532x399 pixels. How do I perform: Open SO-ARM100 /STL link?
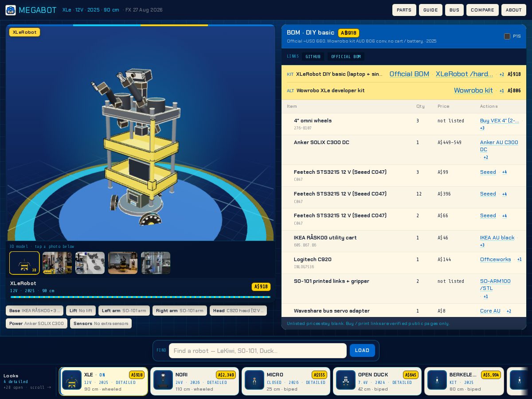coord(495,285)
